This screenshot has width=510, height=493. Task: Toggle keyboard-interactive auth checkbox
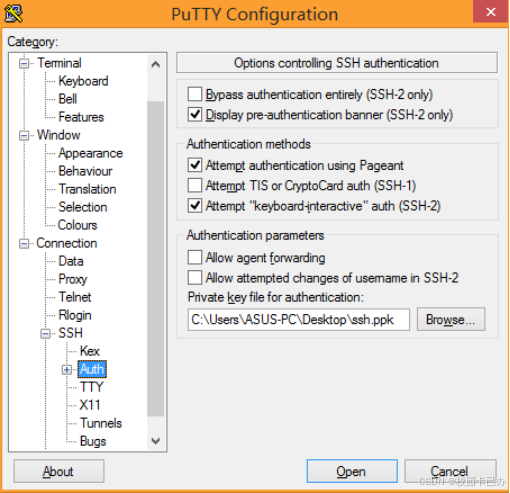coord(195,206)
